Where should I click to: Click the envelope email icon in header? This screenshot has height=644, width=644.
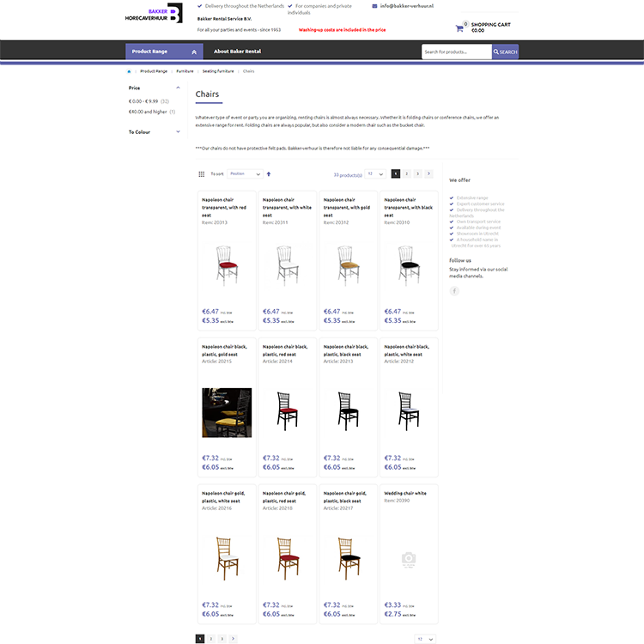[374, 6]
